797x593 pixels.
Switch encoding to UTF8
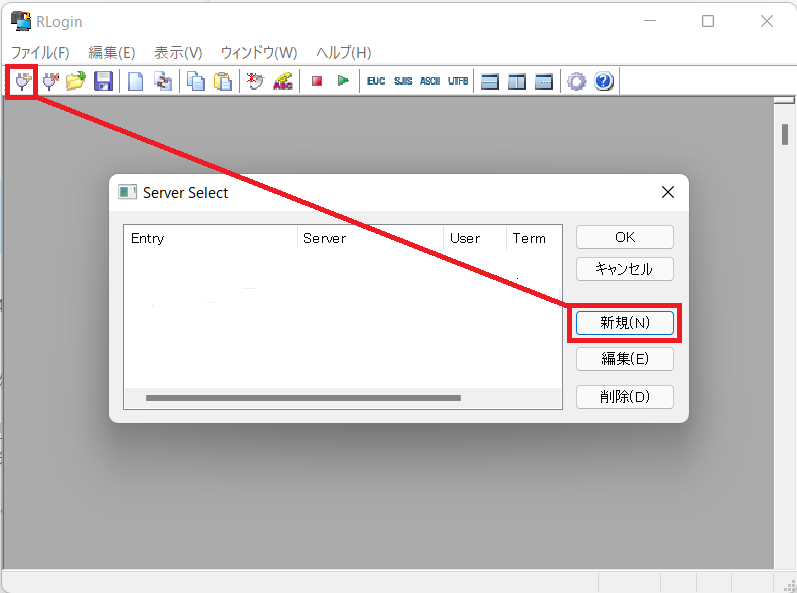click(458, 81)
